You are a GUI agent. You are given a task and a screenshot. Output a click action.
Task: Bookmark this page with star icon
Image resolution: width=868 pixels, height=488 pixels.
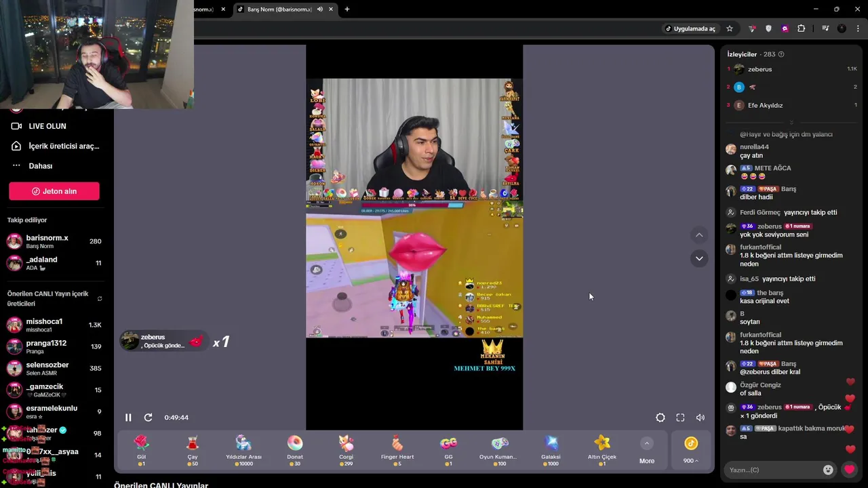click(x=730, y=28)
